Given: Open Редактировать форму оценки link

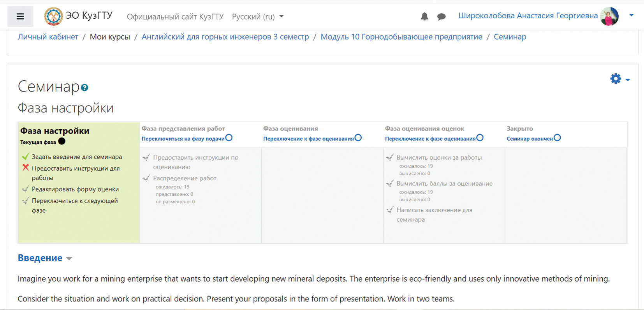Looking at the screenshot, I should pyautogui.click(x=75, y=189).
